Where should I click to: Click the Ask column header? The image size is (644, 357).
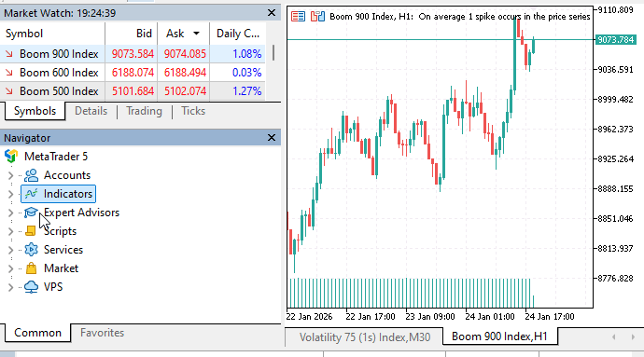[x=183, y=34]
